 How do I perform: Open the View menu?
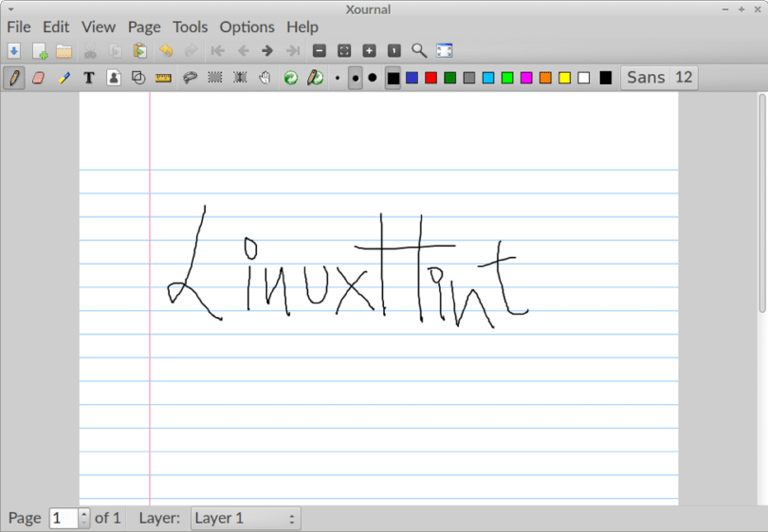tap(99, 27)
